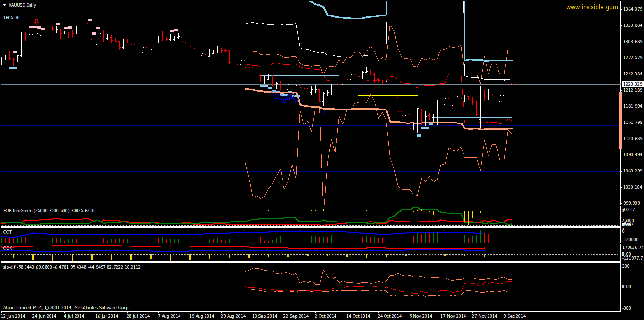
Task: Click the 22 Sep 2014 date label
Action: [x=295, y=316]
